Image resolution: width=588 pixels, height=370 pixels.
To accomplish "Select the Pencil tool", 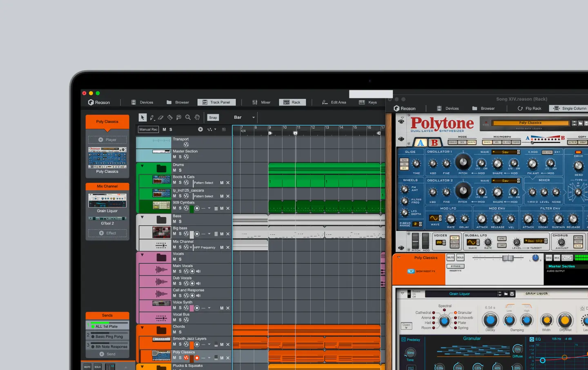I will 152,118.
